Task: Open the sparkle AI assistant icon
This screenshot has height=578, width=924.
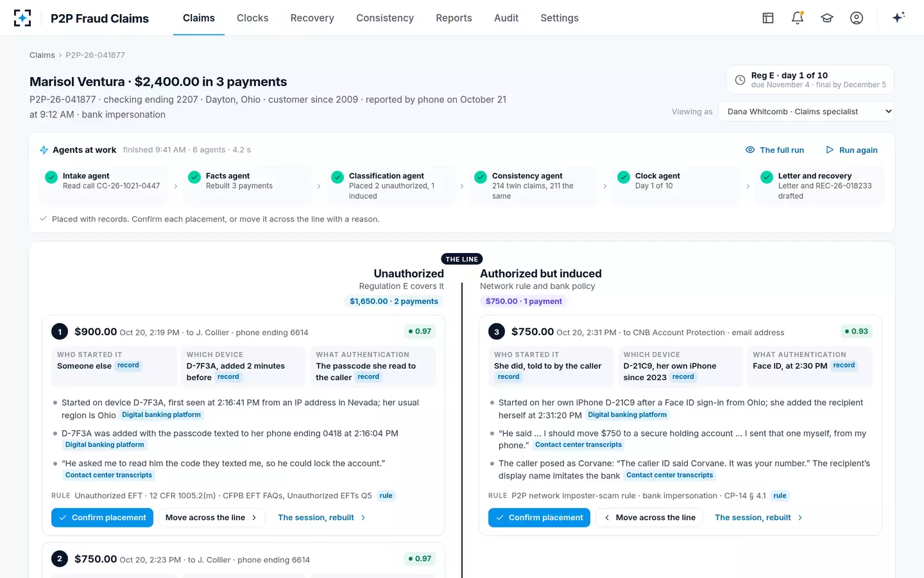Action: point(898,17)
